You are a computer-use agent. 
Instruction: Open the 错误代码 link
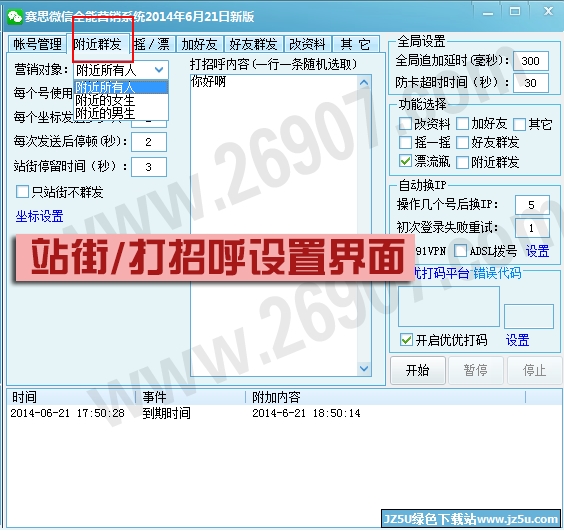[x=497, y=273]
